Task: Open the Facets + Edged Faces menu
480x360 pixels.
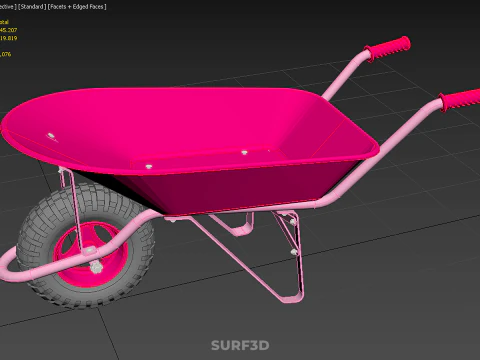Action: coord(77,7)
